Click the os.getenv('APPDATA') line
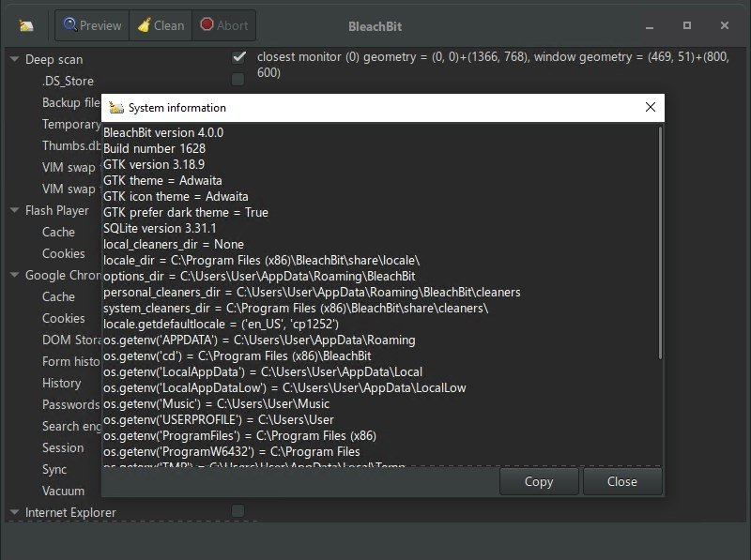This screenshot has height=560, width=751. pos(260,340)
